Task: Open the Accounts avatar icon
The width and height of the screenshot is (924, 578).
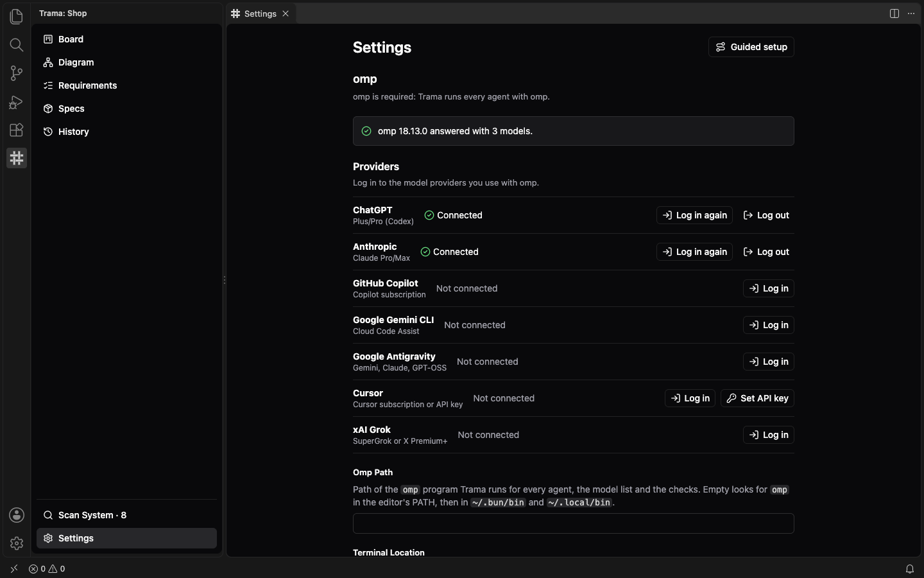Action: [17, 515]
